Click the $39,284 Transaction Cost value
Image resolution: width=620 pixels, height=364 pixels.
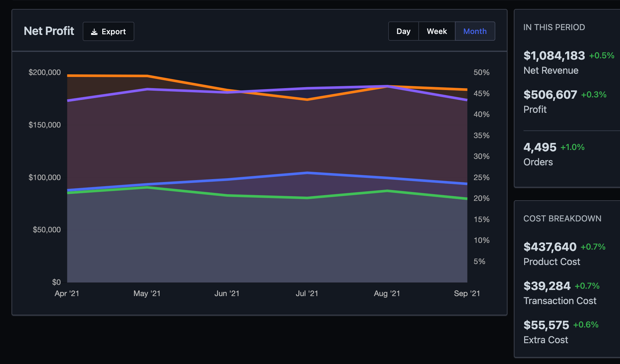point(547,286)
